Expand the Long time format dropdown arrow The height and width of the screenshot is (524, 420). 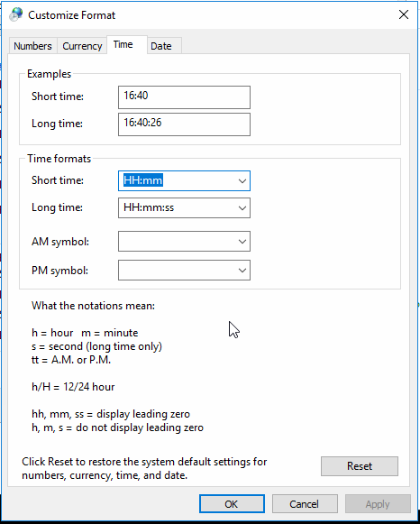242,207
